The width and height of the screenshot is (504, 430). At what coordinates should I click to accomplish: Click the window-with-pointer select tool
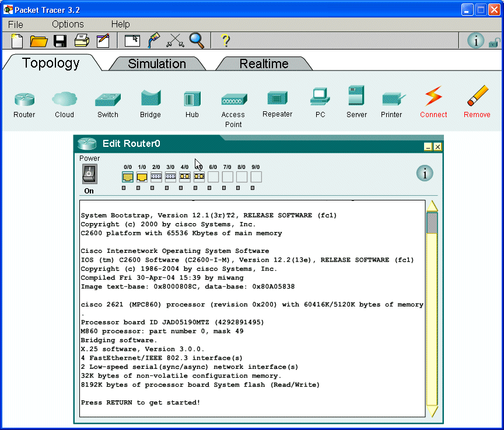[x=132, y=41]
